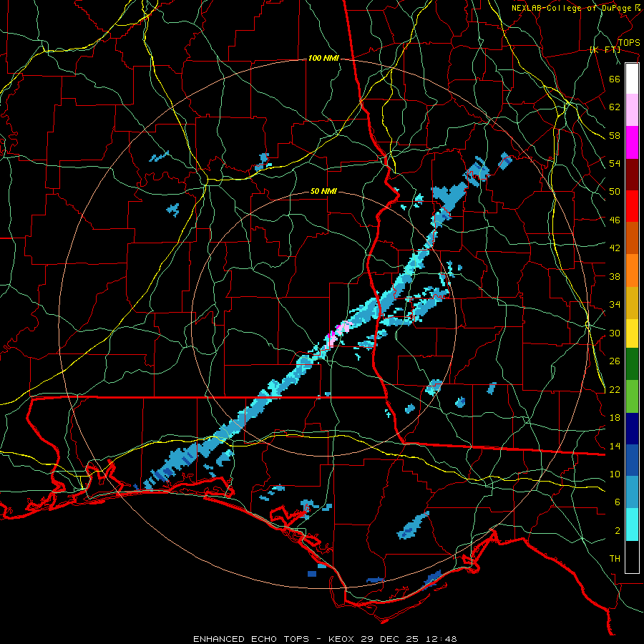Click the magenta swatch near 58

632,142
